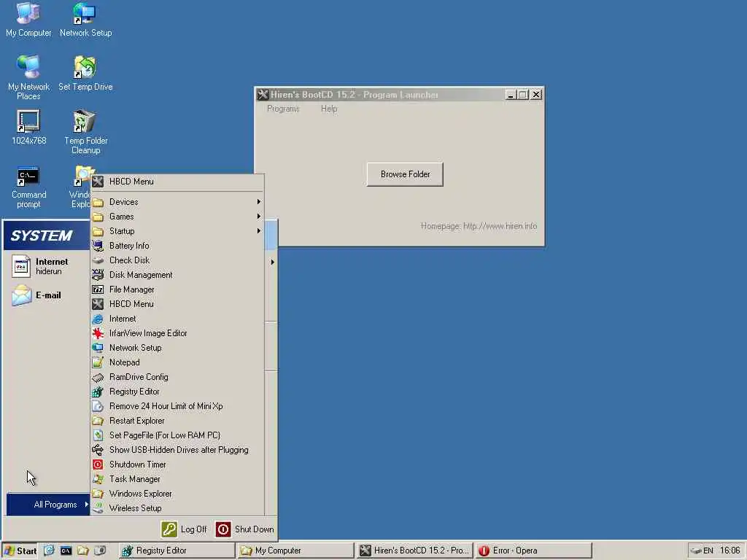Viewport: 747px width, 560px height.
Task: Choose Remove 24 Hour Limit of Mini Xp
Action: (x=177, y=406)
